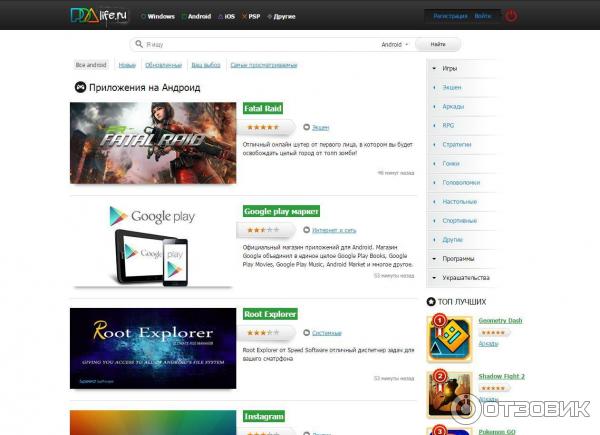Expand the Украшательства category section
This screenshot has width=600, height=435.
pos(434,277)
